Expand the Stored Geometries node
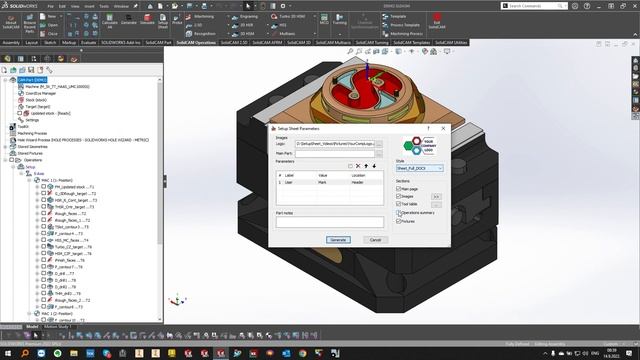Screen dimensions: 640x360 tap(6, 147)
